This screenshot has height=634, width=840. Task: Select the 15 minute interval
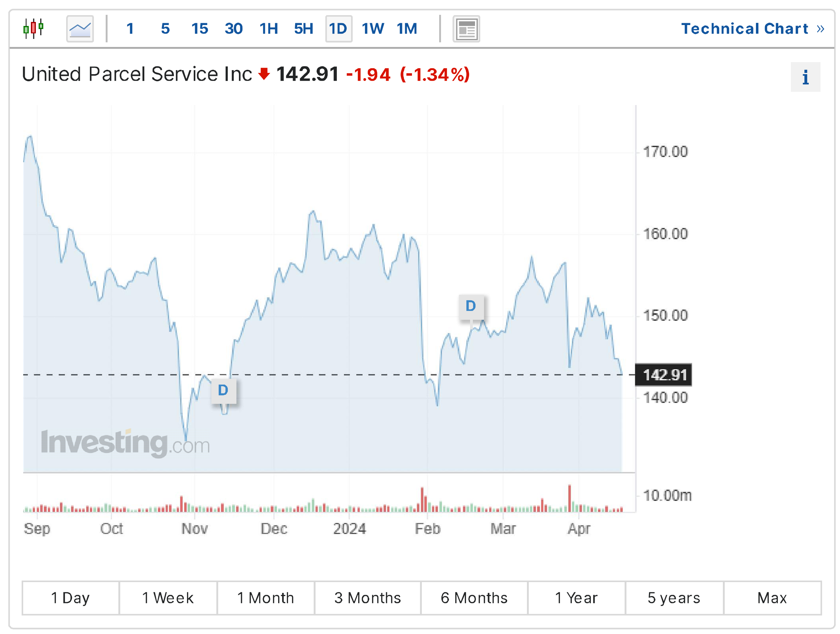[199, 29]
